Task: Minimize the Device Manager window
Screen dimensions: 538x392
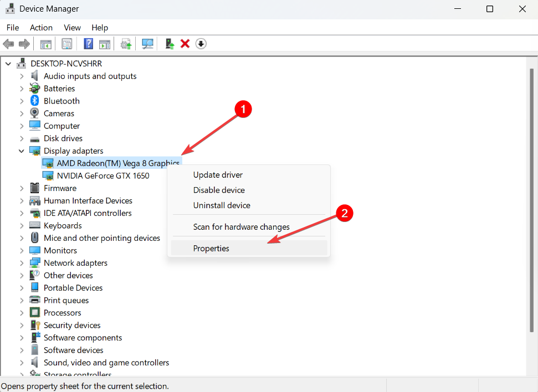Action: pos(457,9)
